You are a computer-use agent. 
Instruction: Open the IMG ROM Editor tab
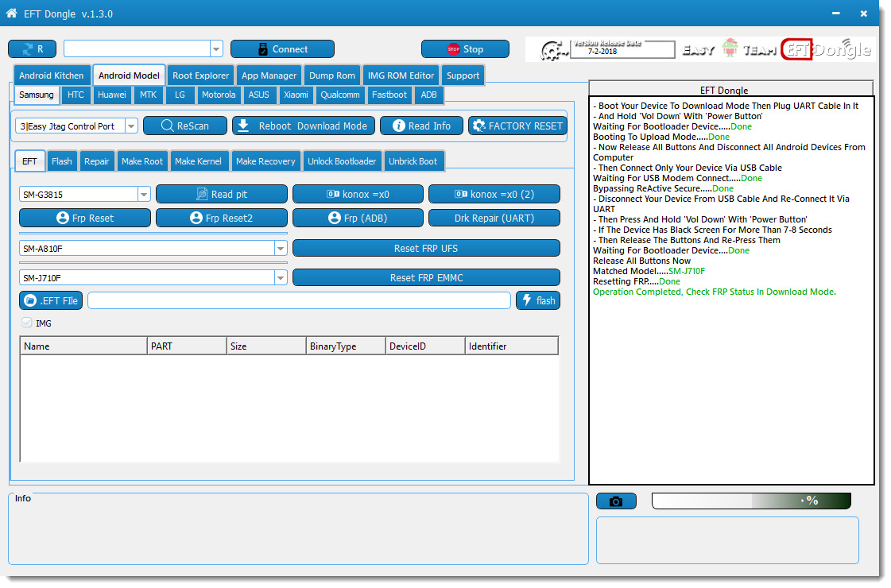(401, 75)
